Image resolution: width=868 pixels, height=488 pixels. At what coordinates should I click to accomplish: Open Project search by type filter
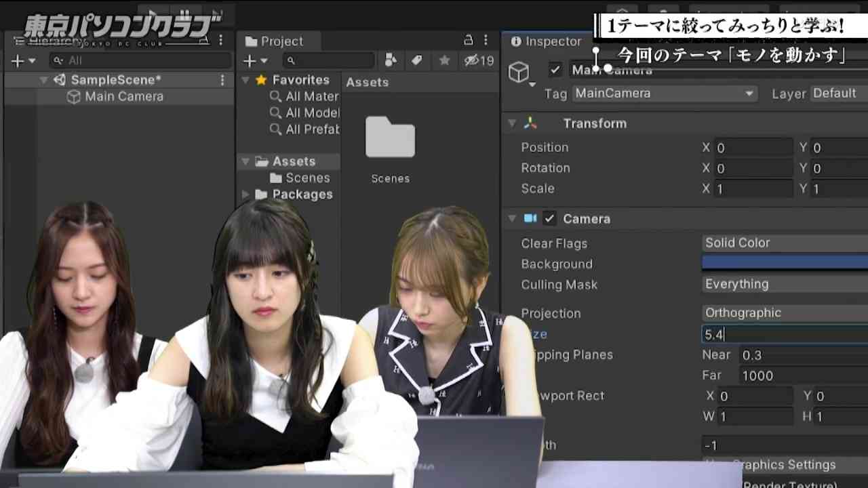[391, 61]
